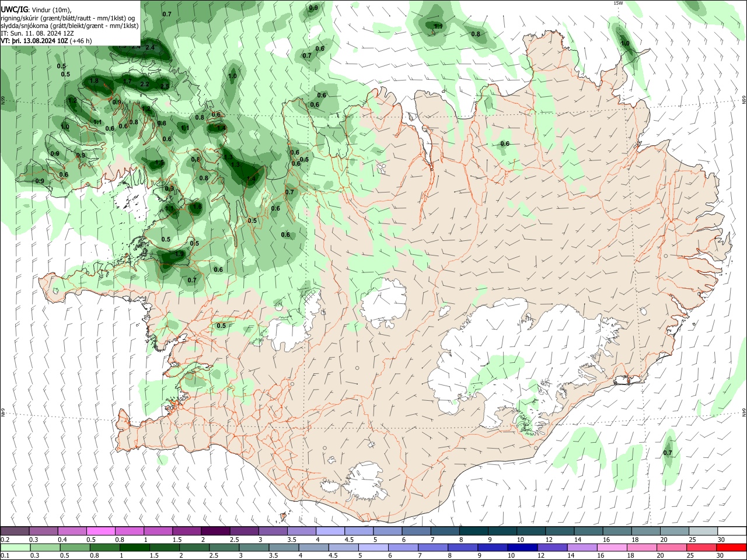747x560 pixels.
Task: Click the 'slydda/snjókoma' legend description line
Action: pos(69,26)
